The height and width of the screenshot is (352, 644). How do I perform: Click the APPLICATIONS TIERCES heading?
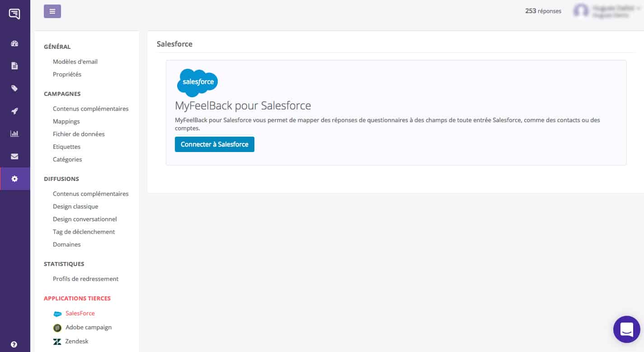tap(77, 298)
